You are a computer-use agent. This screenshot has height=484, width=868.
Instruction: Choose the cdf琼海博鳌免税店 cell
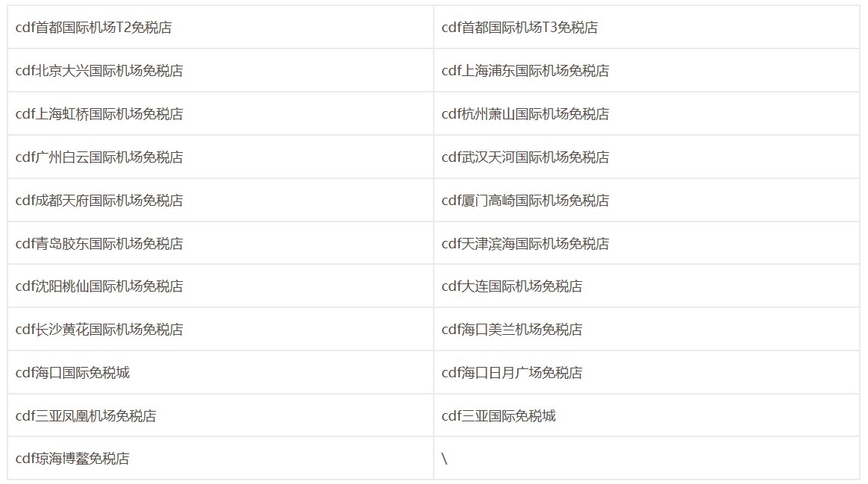click(72, 459)
